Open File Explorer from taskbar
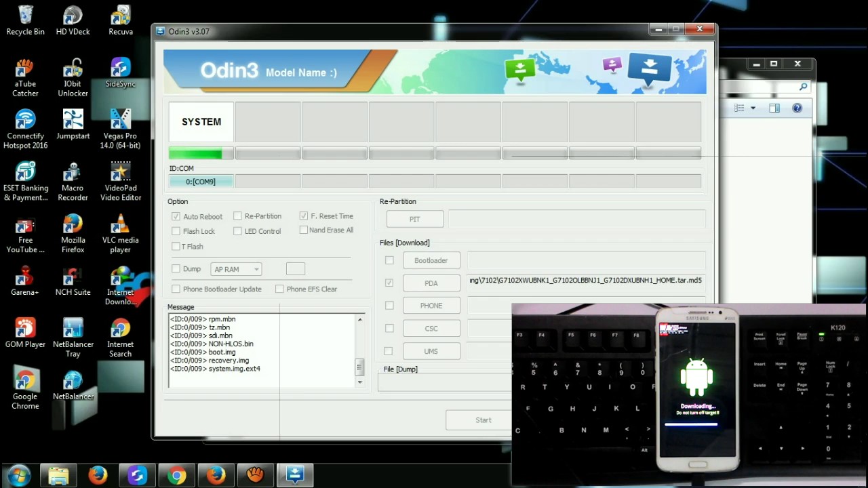Image resolution: width=868 pixels, height=488 pixels. click(58, 475)
